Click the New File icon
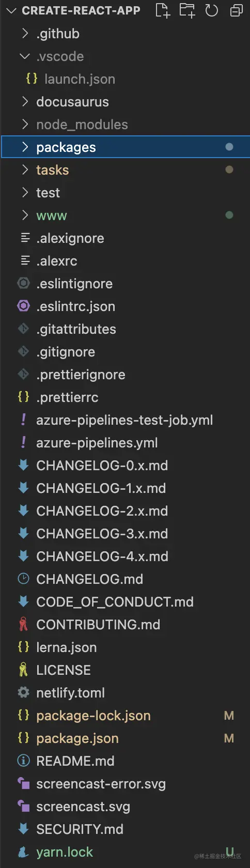 pos(162,10)
